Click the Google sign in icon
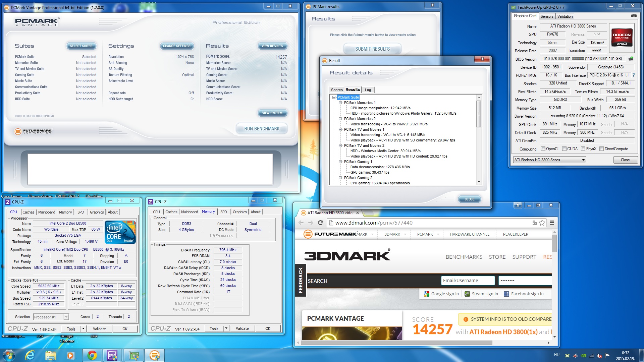 pyautogui.click(x=426, y=294)
